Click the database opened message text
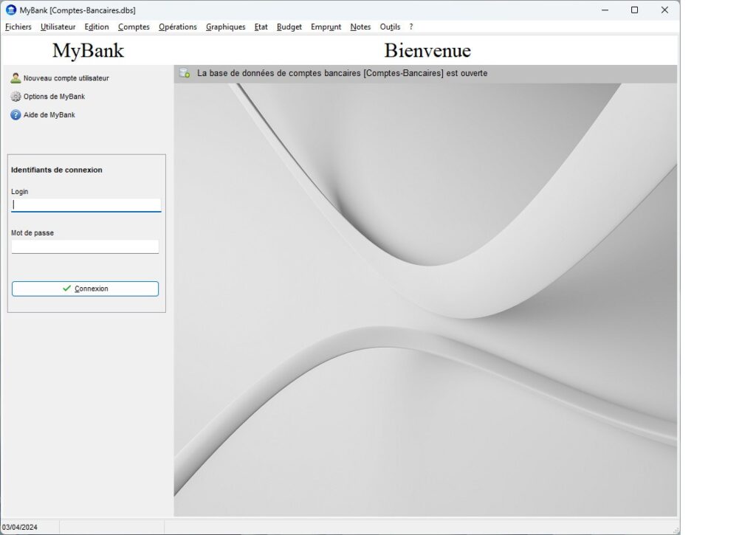The width and height of the screenshot is (756, 535). tap(343, 73)
